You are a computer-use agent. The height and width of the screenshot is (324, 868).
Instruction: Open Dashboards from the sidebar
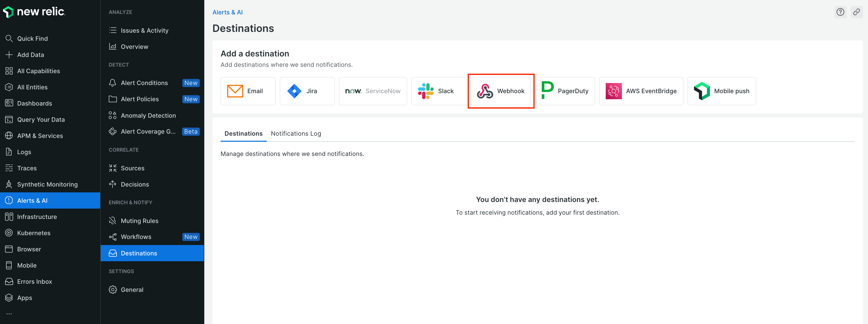pyautogui.click(x=34, y=103)
